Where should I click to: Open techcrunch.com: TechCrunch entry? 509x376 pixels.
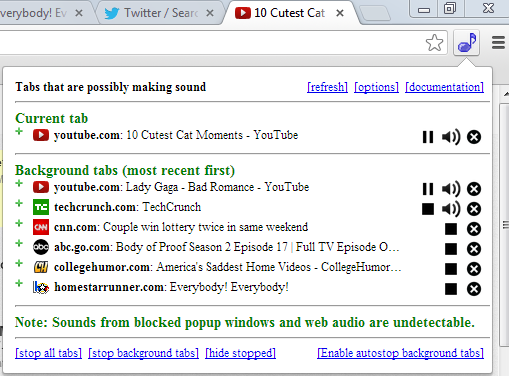coord(128,207)
